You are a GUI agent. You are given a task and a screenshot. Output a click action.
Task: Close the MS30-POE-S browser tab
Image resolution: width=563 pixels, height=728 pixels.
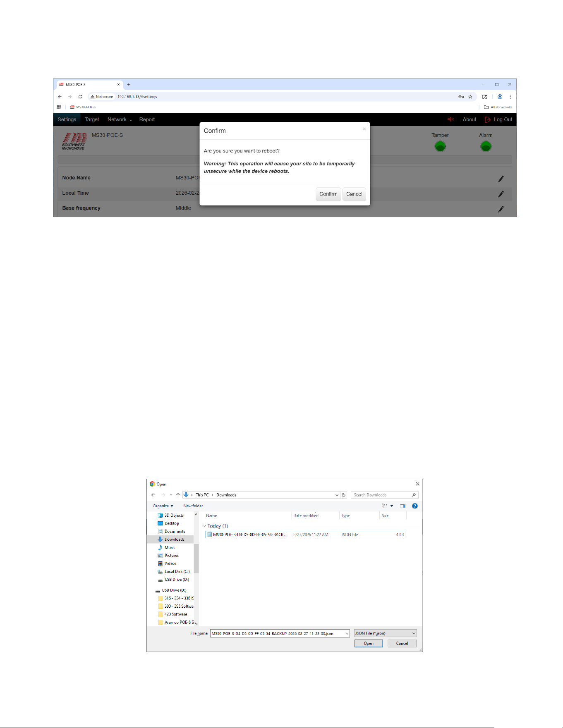click(119, 84)
